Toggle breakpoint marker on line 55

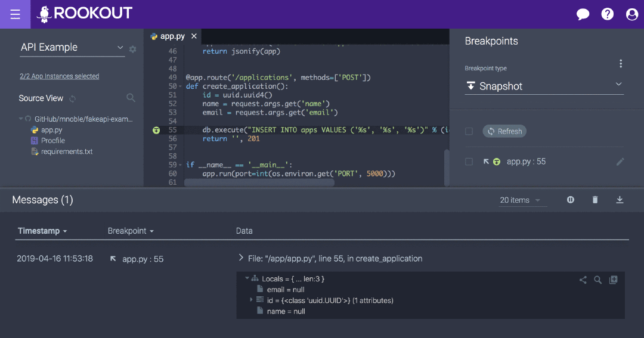point(156,130)
